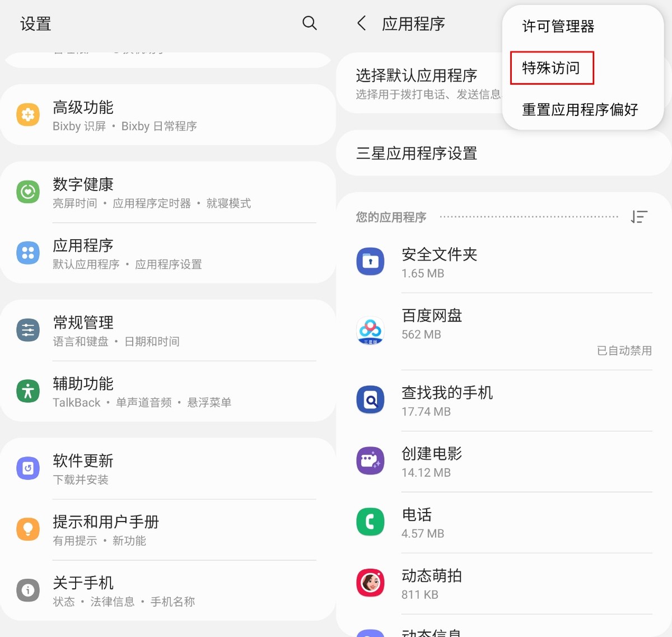The width and height of the screenshot is (672, 637).
Task: Tap the 常规管理 general management icon
Action: (x=28, y=330)
